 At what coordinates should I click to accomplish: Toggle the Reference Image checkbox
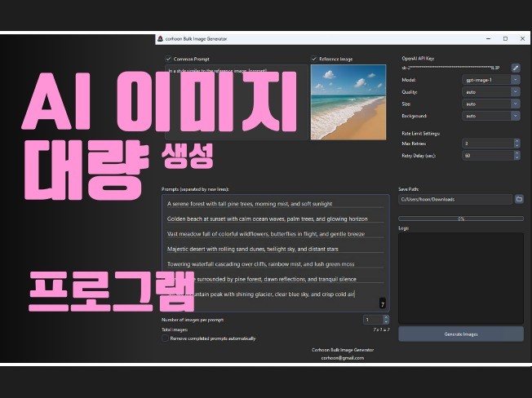tap(314, 59)
